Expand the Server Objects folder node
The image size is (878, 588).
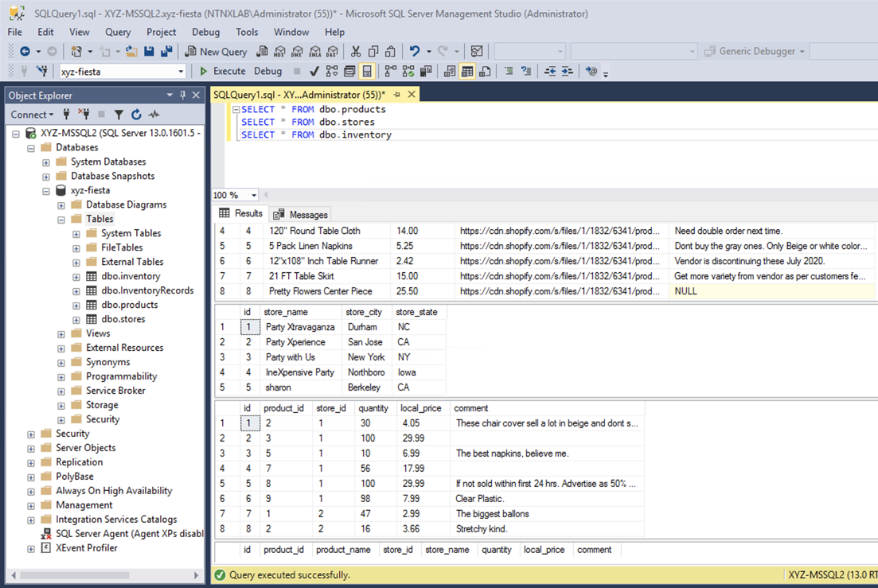pos(31,448)
